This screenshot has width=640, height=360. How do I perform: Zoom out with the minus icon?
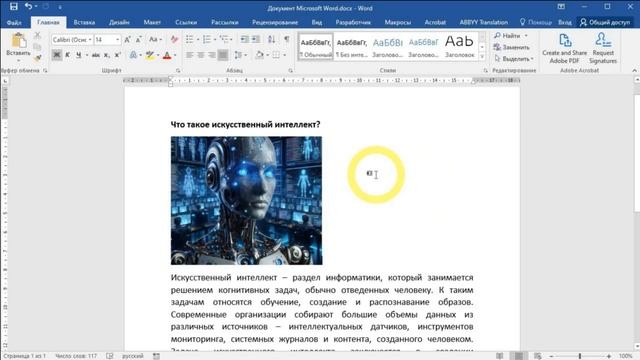click(551, 356)
